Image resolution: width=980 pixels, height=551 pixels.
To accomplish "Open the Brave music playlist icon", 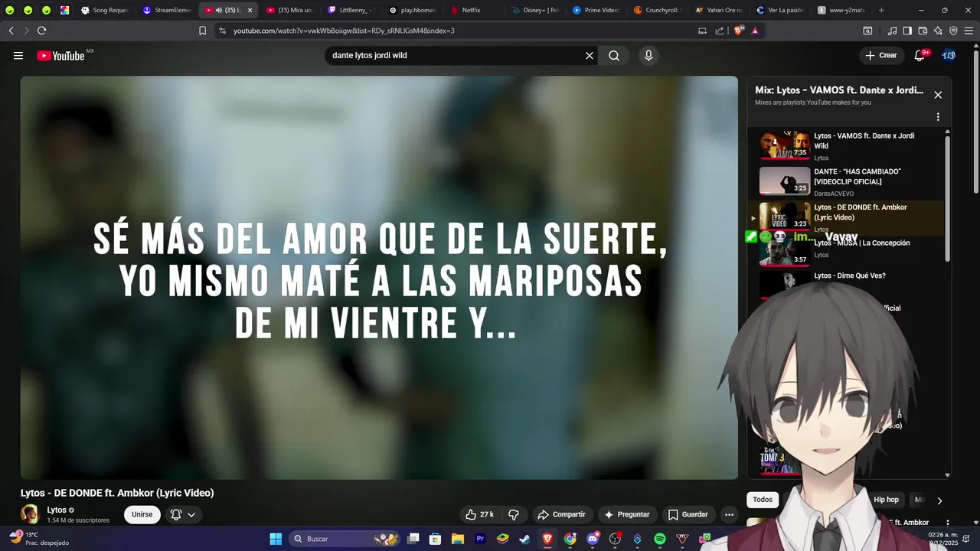I will [x=892, y=31].
